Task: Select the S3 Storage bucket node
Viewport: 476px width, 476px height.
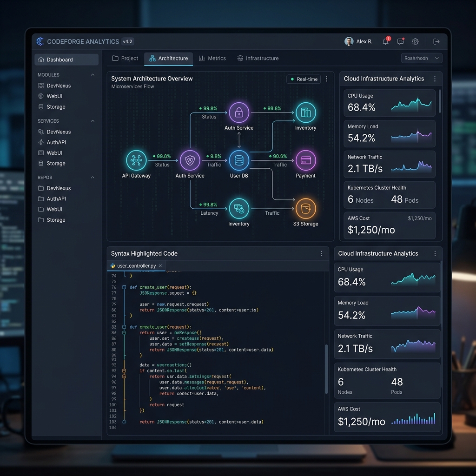Action: (x=306, y=209)
